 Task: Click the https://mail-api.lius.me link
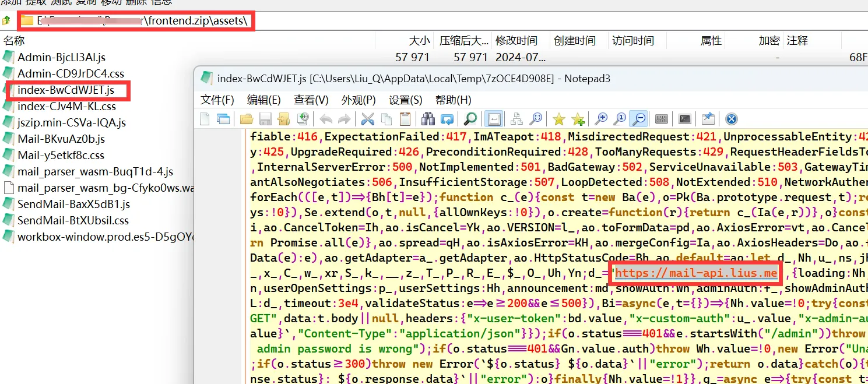tap(696, 273)
